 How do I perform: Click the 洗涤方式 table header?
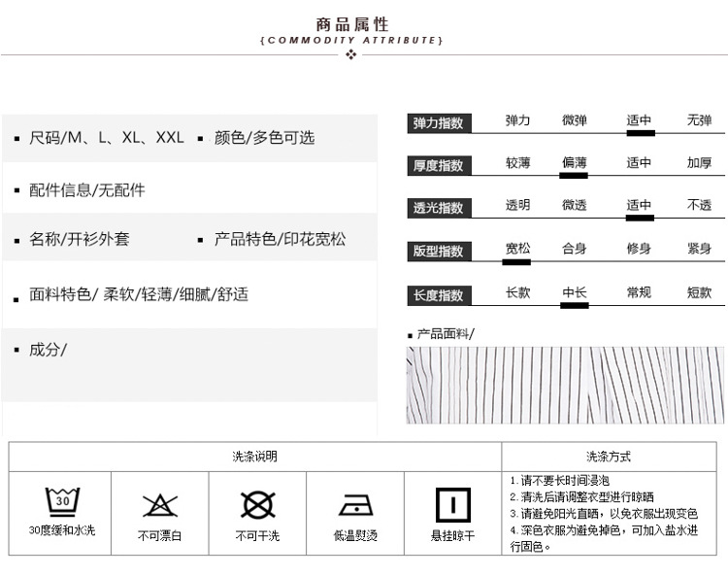[609, 457]
